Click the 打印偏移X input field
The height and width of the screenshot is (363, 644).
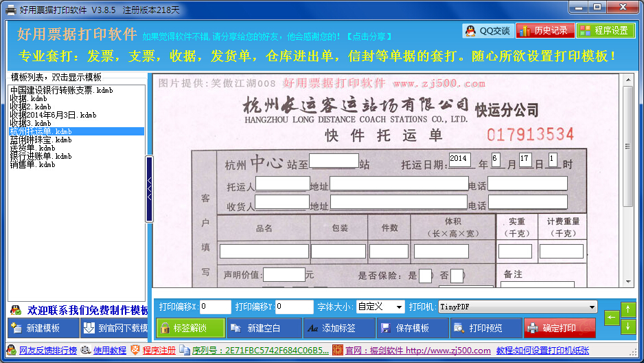point(215,307)
